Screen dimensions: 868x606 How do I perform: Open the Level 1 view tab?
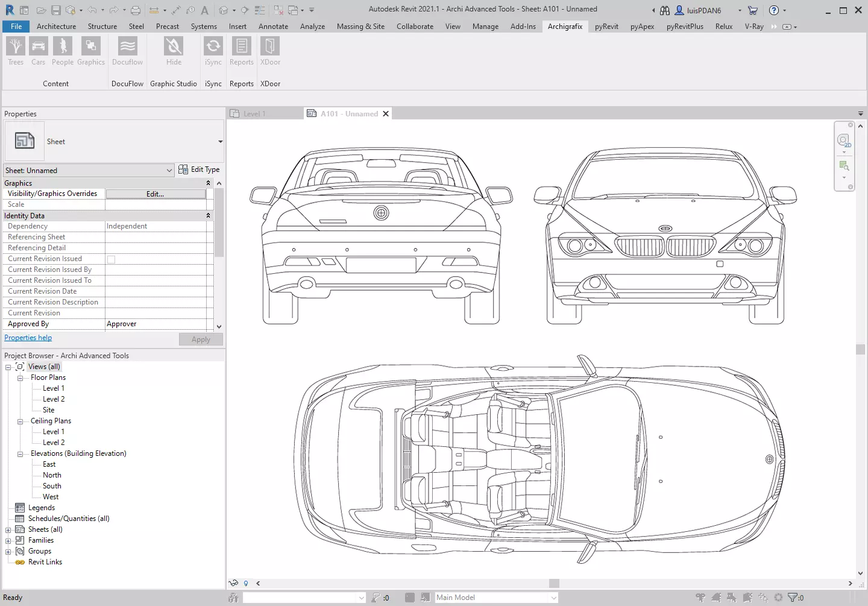[x=254, y=114]
